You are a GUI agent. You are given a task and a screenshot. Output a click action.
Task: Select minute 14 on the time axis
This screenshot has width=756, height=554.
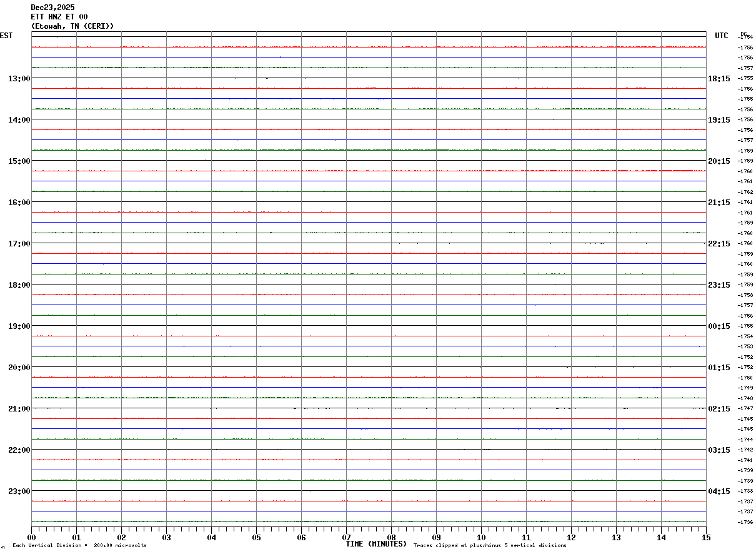tap(662, 537)
